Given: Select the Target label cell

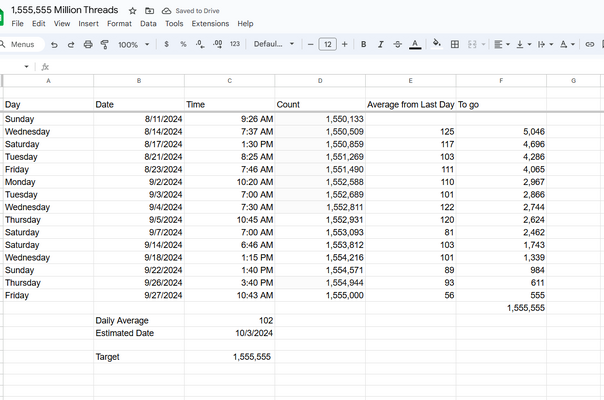Looking at the screenshot, I should (139, 357).
